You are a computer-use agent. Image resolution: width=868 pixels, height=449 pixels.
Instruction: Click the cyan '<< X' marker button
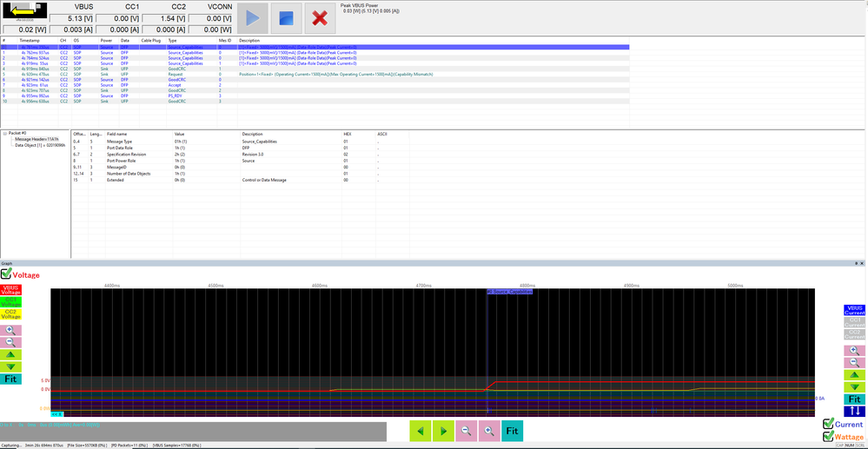click(57, 414)
